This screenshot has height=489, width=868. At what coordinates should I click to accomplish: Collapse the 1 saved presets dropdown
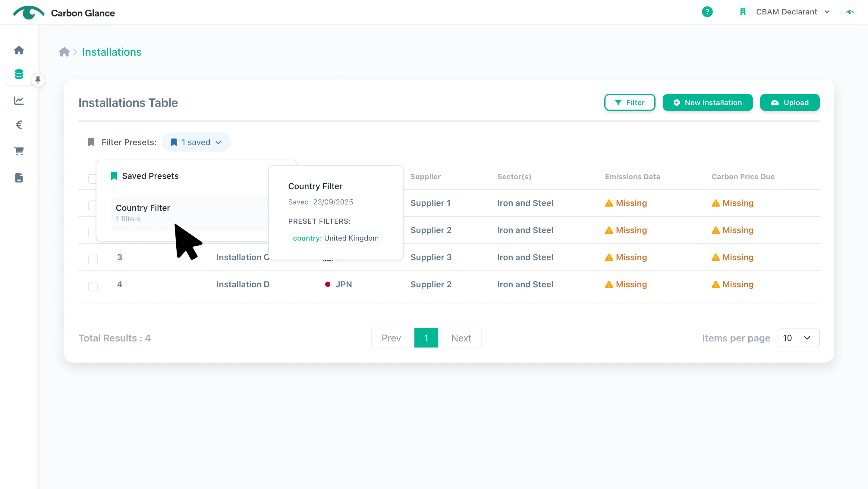click(196, 142)
